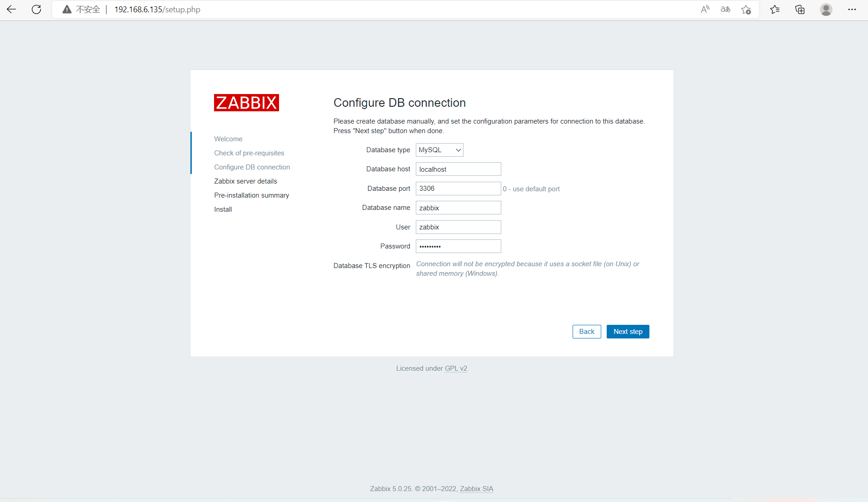Click the Password input field
The width and height of the screenshot is (868, 502).
coord(458,246)
